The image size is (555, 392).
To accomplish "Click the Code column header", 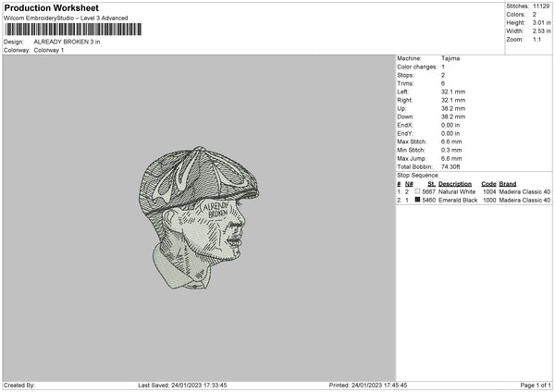I will pos(488,184).
